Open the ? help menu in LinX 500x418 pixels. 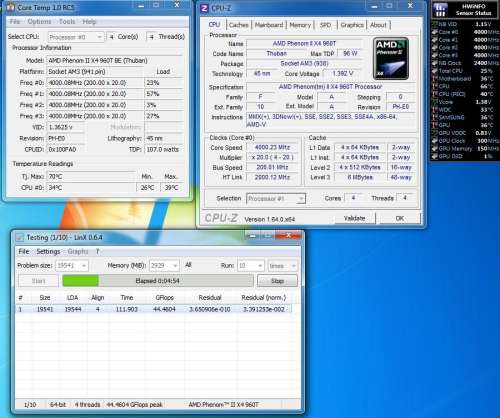97,251
